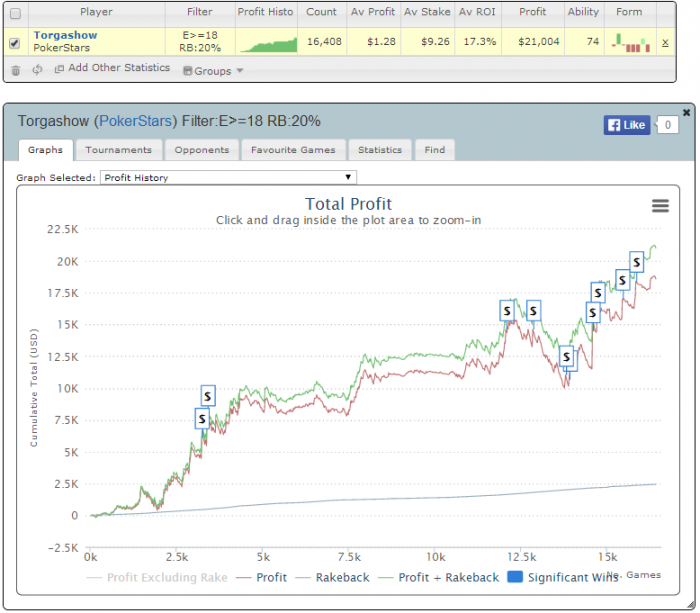The image size is (700, 613).
Task: Open the Graph Selected dropdown
Action: [x=228, y=178]
